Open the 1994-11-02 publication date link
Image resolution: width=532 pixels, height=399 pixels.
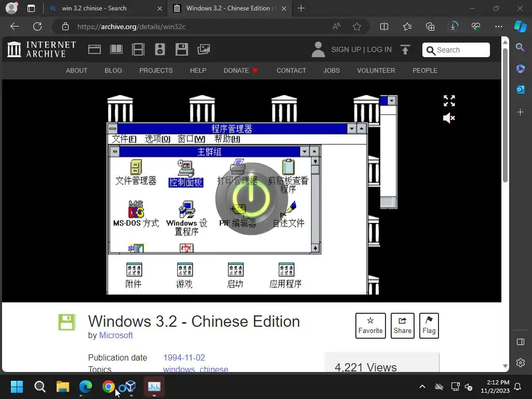coord(184,357)
